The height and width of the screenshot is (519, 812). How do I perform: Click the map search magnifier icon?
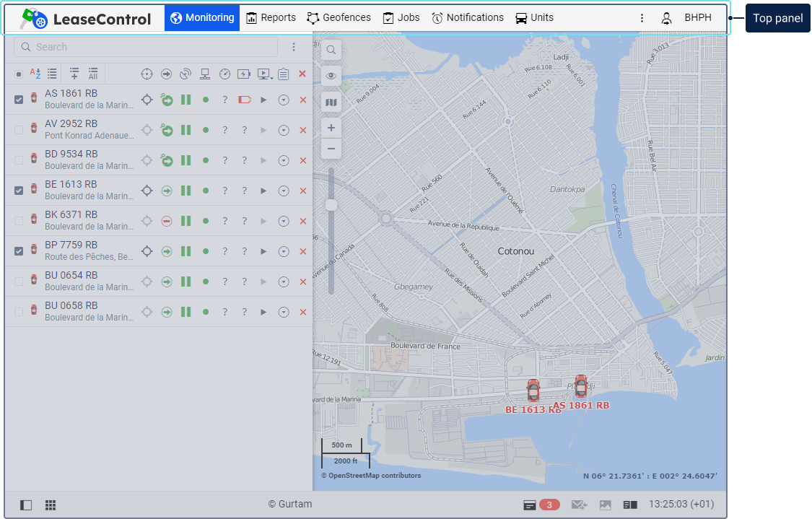(x=331, y=50)
